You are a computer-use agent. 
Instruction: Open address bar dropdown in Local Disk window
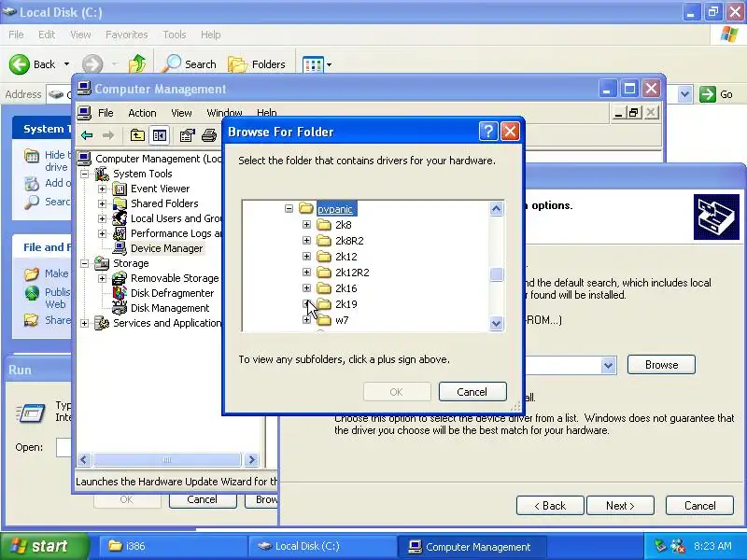click(685, 94)
